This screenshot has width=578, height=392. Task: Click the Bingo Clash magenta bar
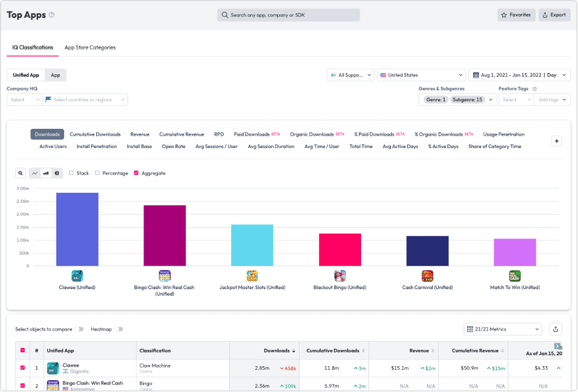[x=165, y=235]
